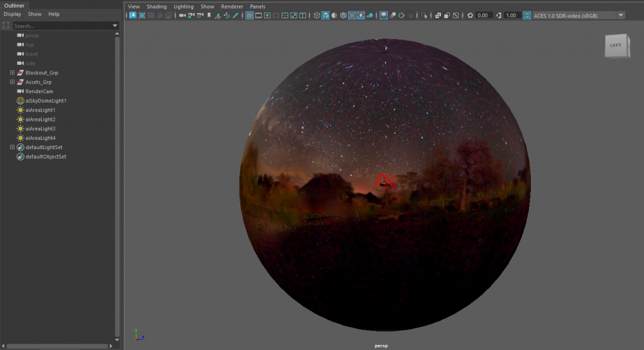Expand the Assets_Grp node
This screenshot has height=350, width=644.
coord(13,82)
